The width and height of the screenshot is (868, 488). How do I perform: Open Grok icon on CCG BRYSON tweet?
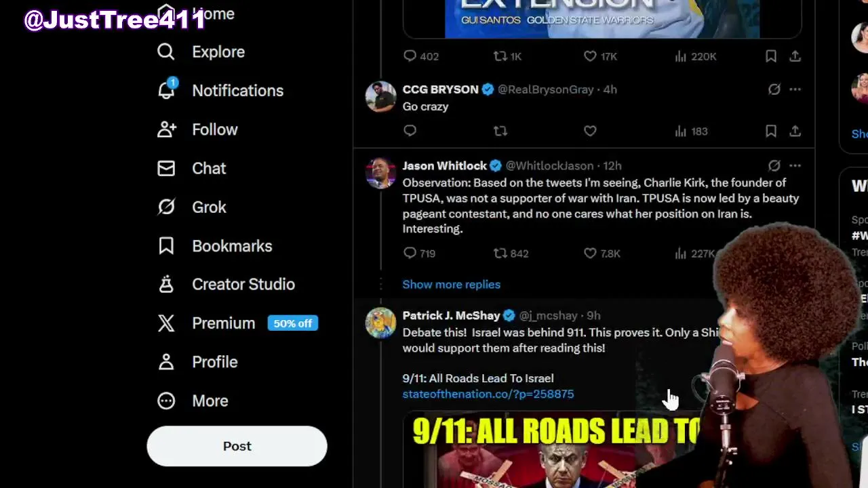774,89
